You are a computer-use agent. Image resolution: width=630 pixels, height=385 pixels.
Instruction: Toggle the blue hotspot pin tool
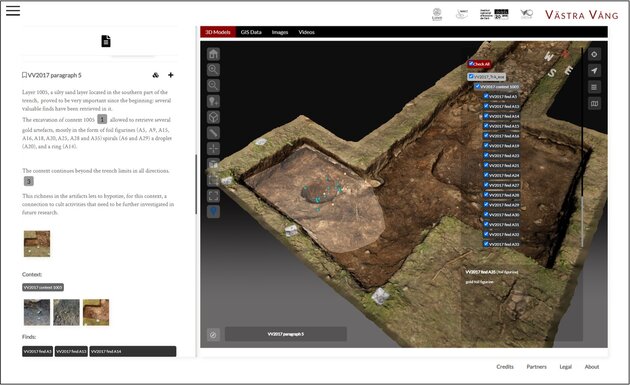point(213,211)
